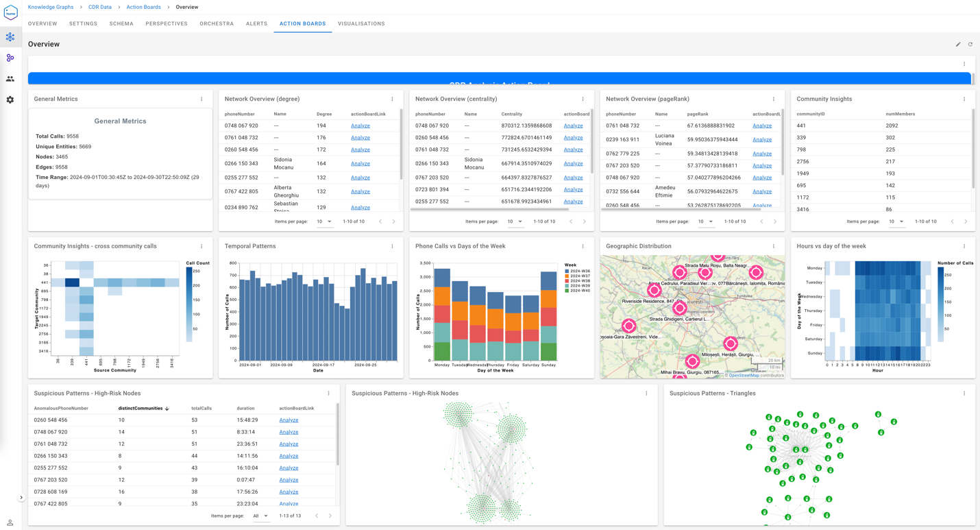Open the Knowledge Graphs sidebar icon
Screen dimensions: 980x530
[10, 37]
